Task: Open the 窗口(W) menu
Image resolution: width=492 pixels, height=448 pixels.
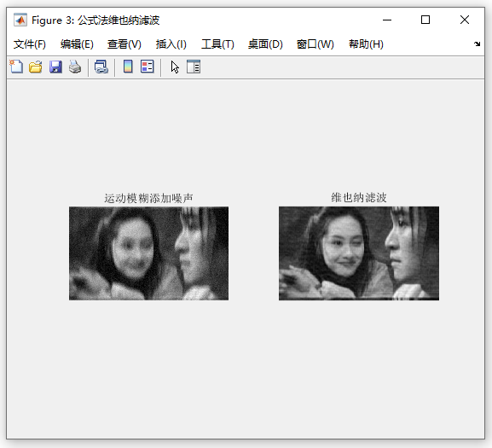Action: tap(315, 44)
